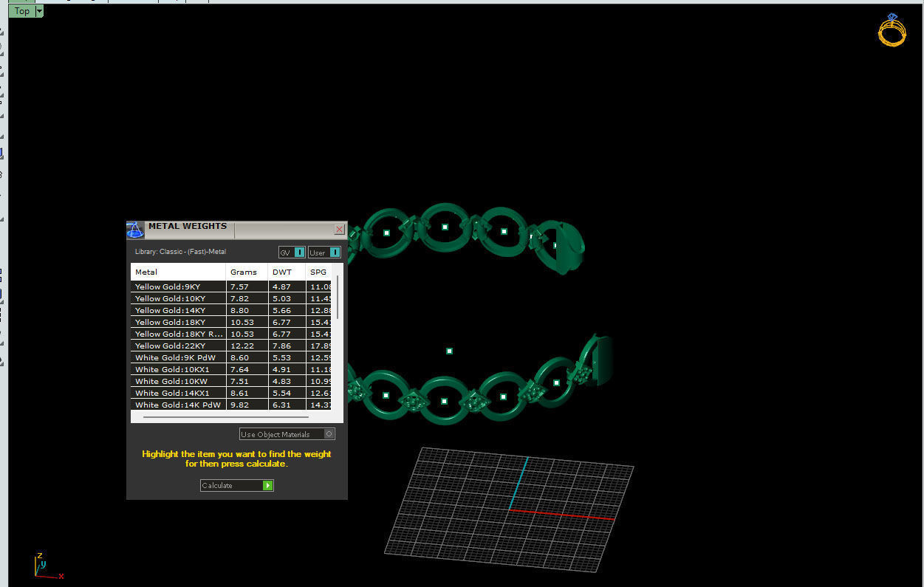
Task: Click the 6.31 DWT cell
Action: 287,405
